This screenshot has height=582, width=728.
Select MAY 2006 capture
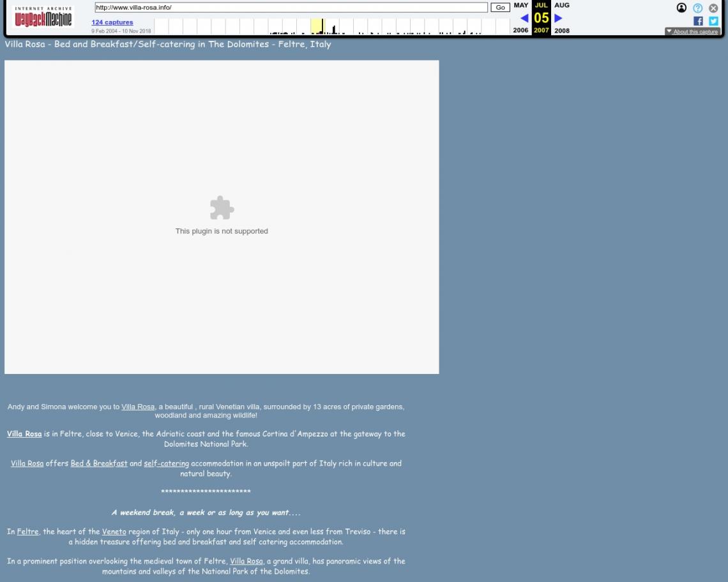(520, 18)
